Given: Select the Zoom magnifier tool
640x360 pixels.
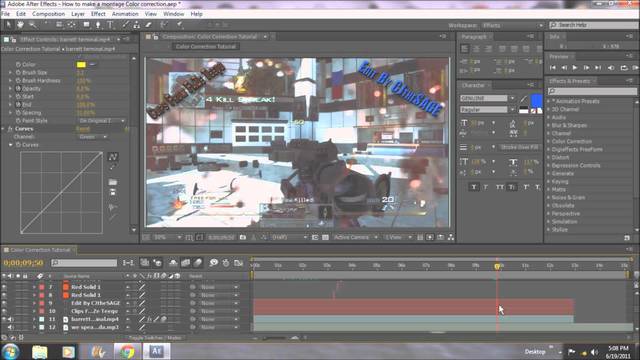Looking at the screenshot, I should (x=33, y=25).
